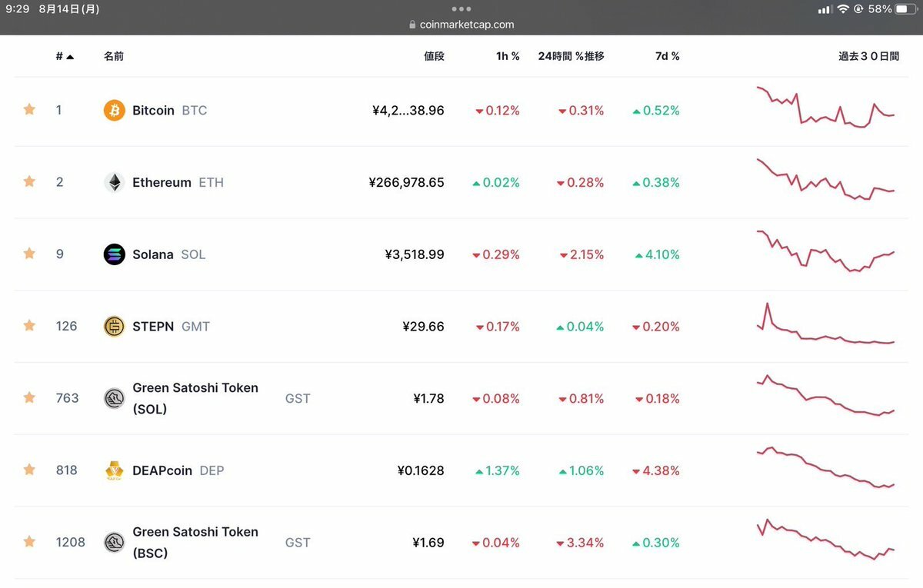Click rank number 126
The image size is (923, 588).
(67, 326)
